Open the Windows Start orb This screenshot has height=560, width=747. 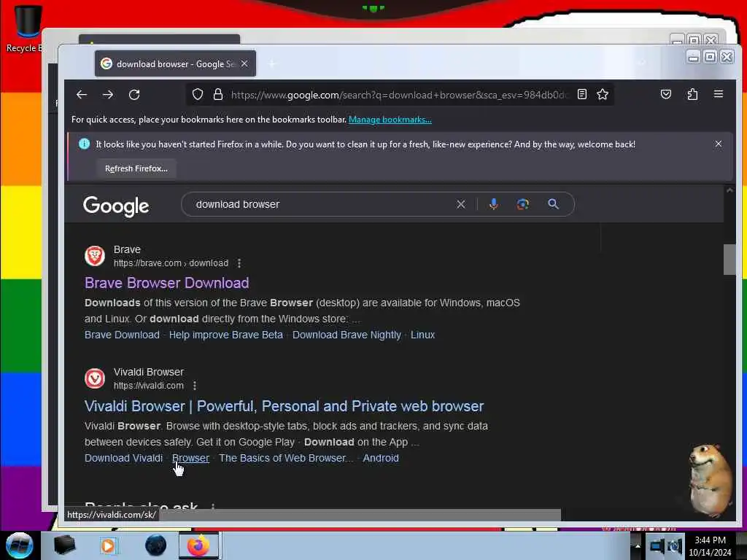coord(20,545)
